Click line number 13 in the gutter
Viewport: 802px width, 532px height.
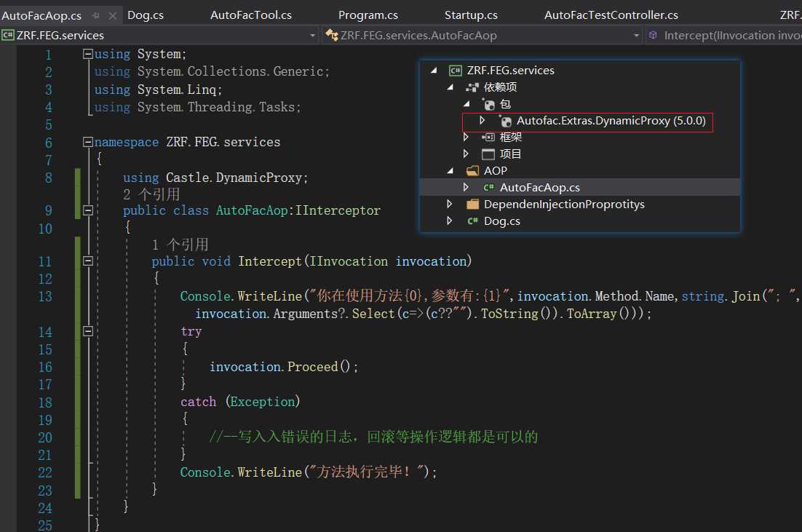pyautogui.click(x=45, y=297)
